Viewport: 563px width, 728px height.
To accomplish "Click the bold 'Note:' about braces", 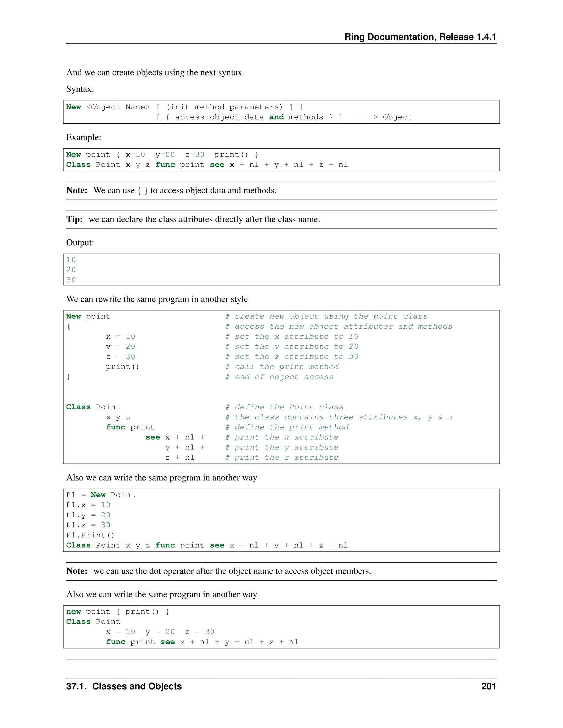I will point(77,190).
